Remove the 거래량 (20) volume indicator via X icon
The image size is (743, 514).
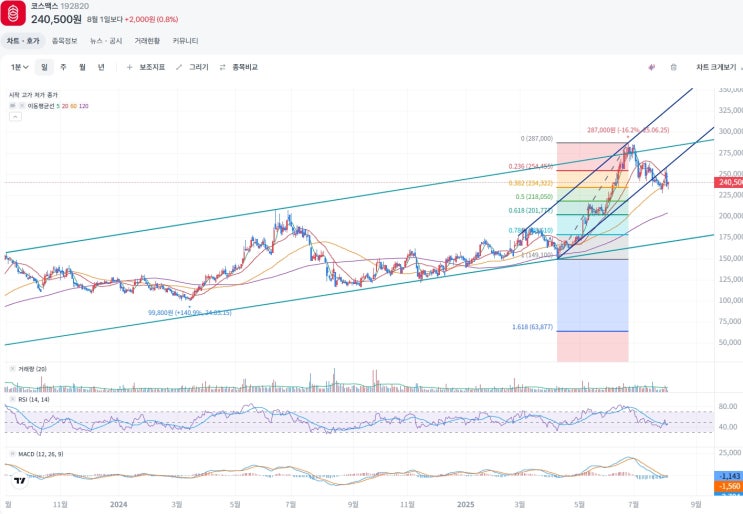[13, 369]
